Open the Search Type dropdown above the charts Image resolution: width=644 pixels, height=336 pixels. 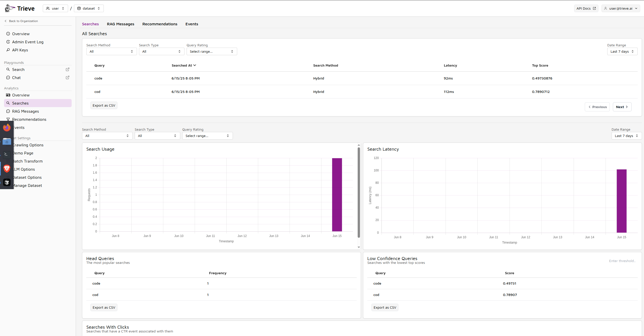[157, 136]
